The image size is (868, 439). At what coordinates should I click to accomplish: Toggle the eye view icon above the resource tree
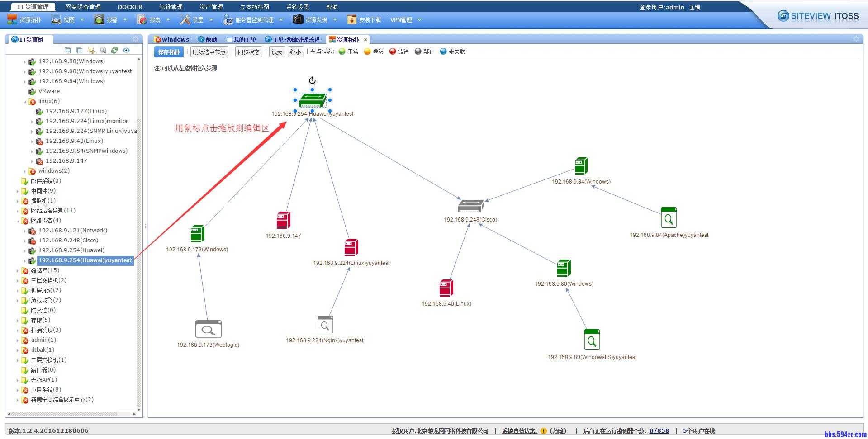126,50
